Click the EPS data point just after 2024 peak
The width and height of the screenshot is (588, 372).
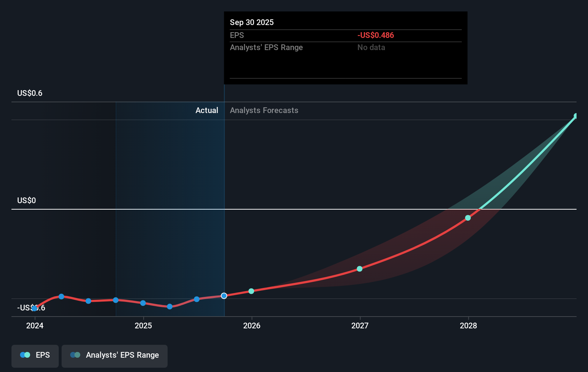pos(61,297)
